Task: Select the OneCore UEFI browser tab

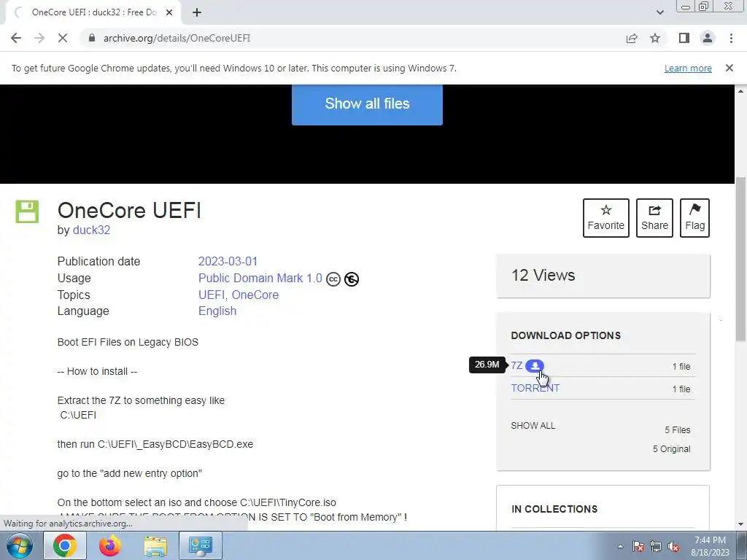Action: pyautogui.click(x=93, y=12)
